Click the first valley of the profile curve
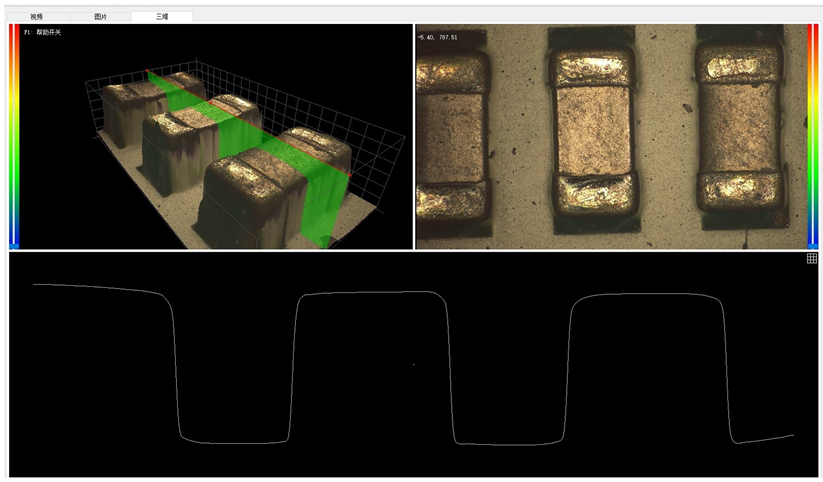The image size is (823, 482). coord(233,442)
